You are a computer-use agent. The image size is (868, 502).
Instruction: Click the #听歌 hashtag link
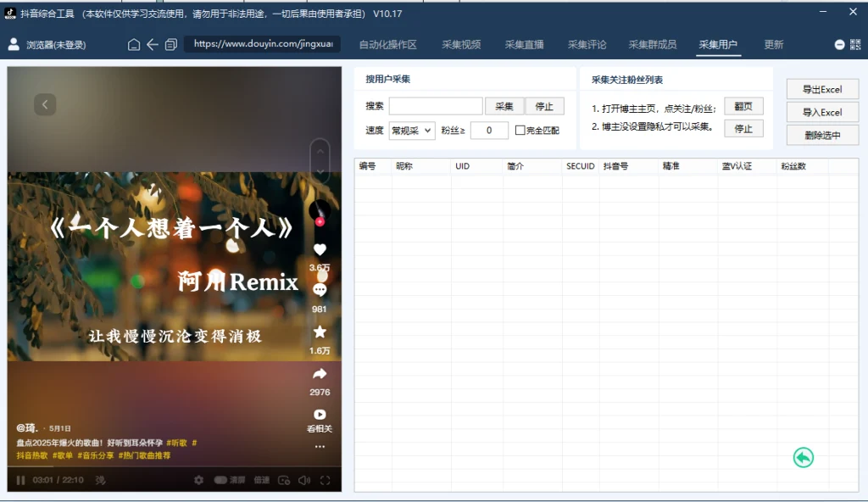[x=176, y=443]
